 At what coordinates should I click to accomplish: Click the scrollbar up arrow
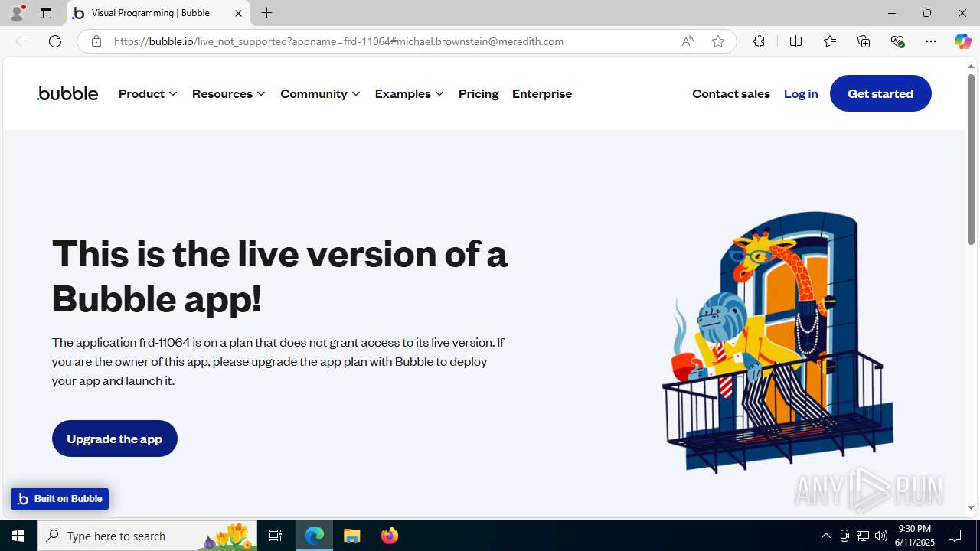[971, 66]
